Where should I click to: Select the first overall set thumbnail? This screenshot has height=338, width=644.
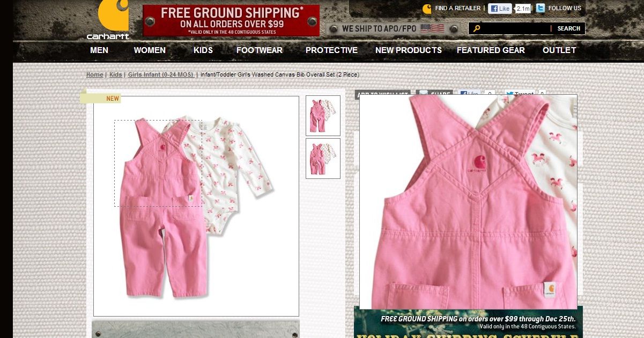pyautogui.click(x=323, y=115)
